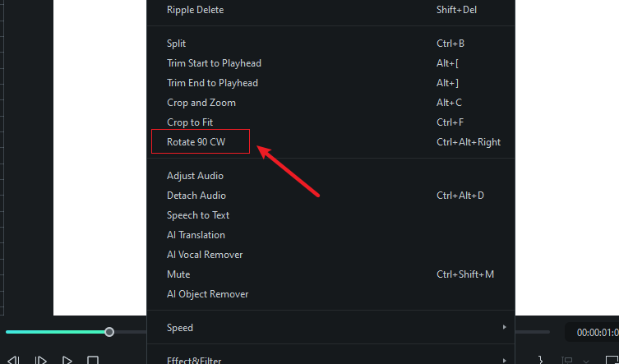Expand the Speed submenu arrow
Viewport: 619px width, 364px height.
[504, 327]
